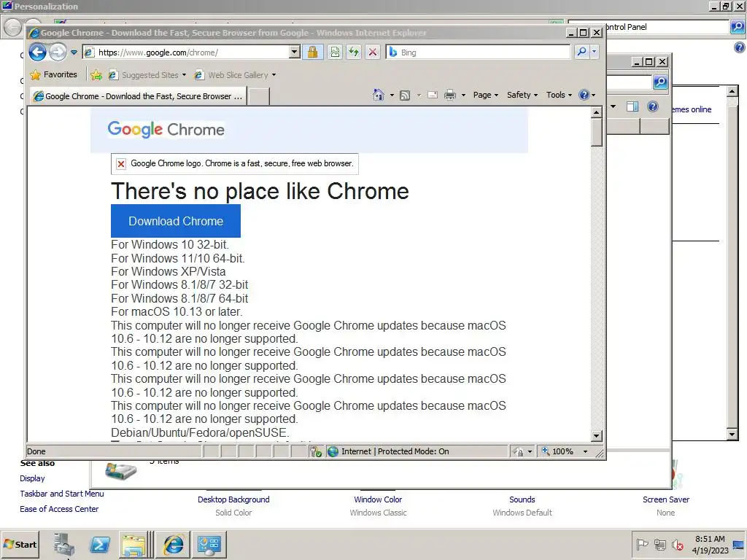747x560 pixels.
Task: Launch Windows PowerShell from the taskbar
Action: (99, 544)
